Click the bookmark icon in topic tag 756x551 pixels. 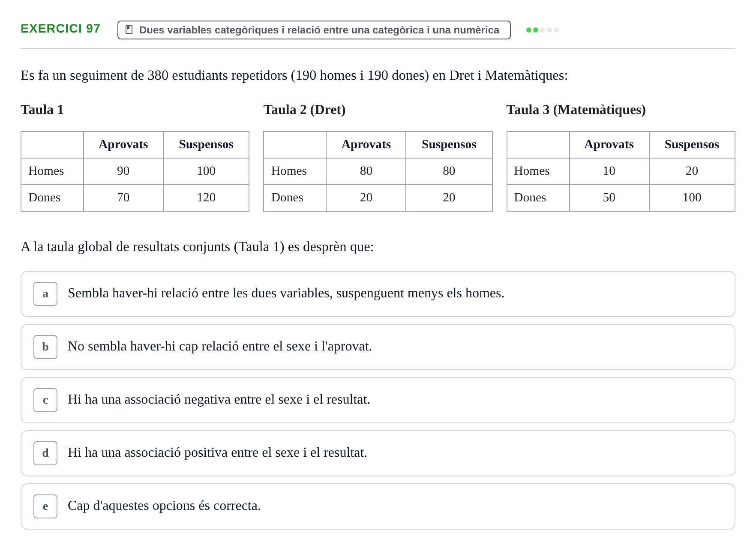point(129,30)
